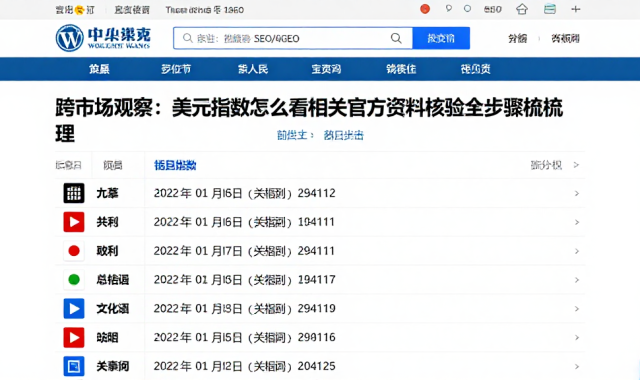Click the green card icon in top bar
This screenshot has width=640, height=380.
pos(550,9)
